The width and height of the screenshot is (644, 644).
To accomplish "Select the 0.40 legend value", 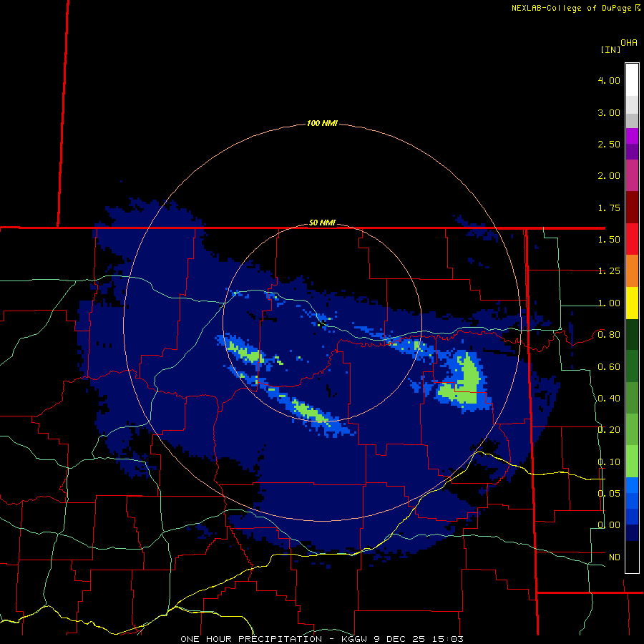I will [609, 399].
